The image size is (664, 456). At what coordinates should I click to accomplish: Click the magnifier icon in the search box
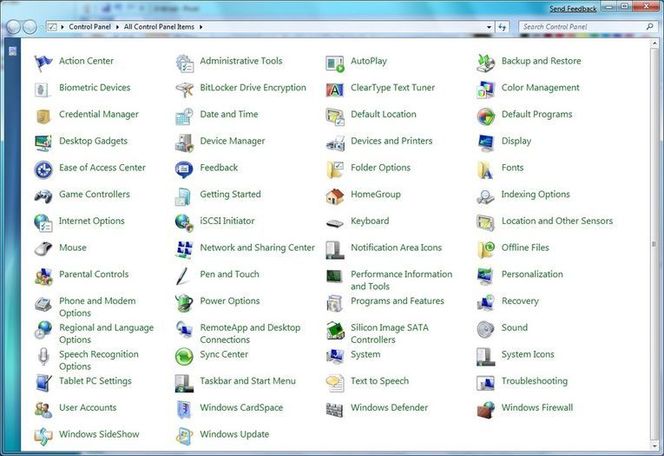pyautogui.click(x=650, y=27)
